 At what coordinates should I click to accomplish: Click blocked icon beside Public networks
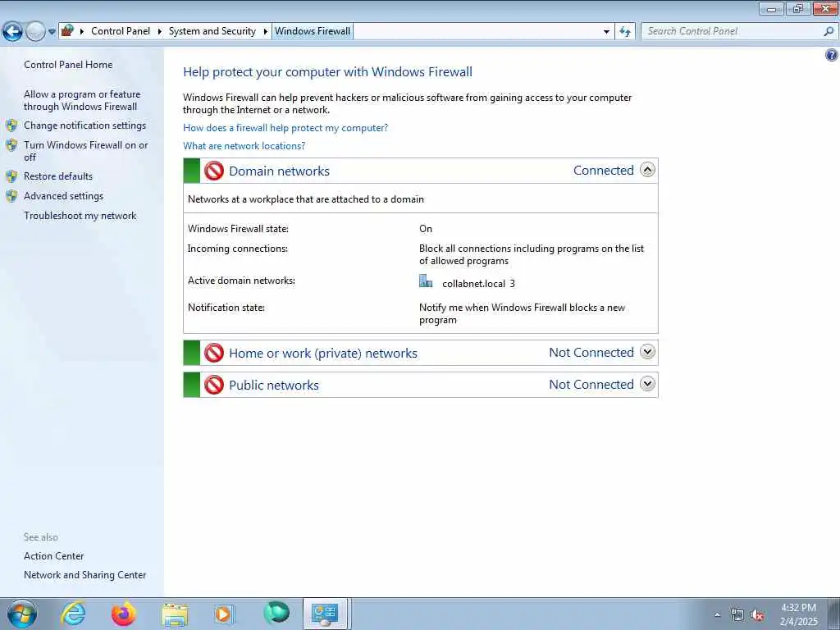point(214,386)
